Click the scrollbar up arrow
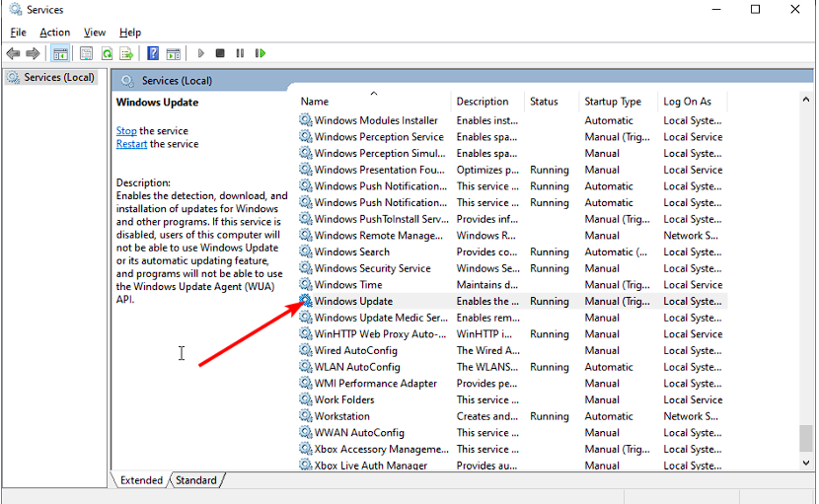 click(806, 100)
